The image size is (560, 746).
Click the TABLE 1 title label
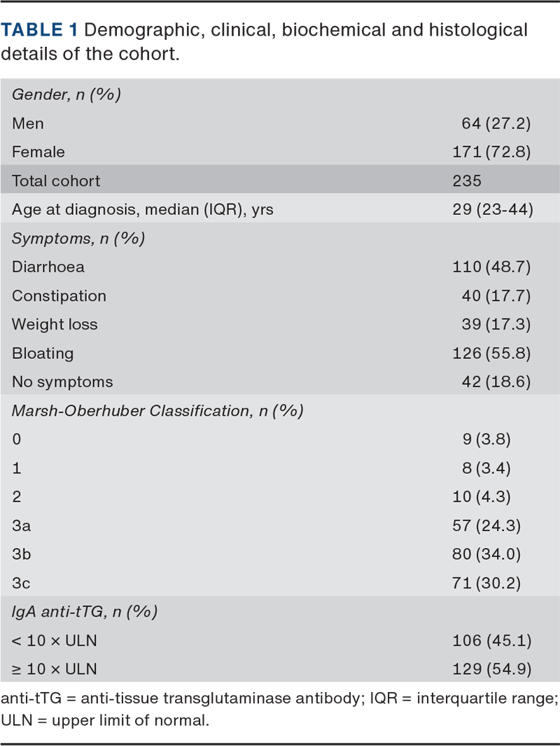click(42, 30)
